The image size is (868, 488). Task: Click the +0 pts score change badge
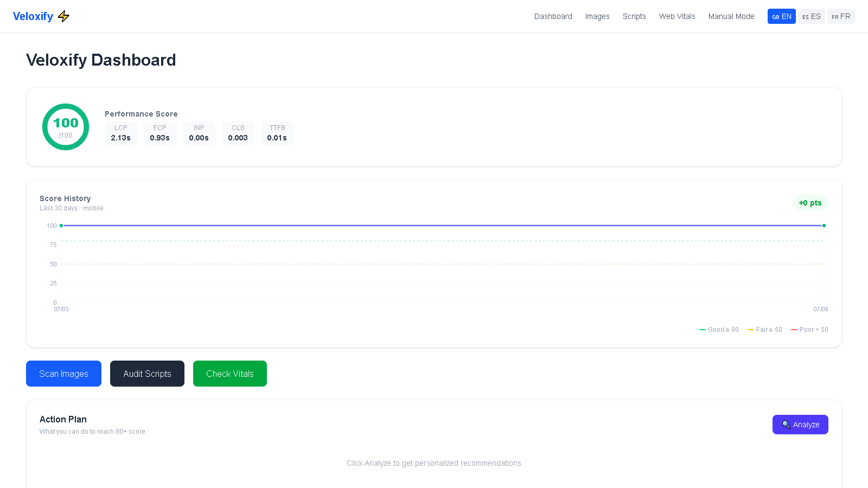click(x=810, y=203)
